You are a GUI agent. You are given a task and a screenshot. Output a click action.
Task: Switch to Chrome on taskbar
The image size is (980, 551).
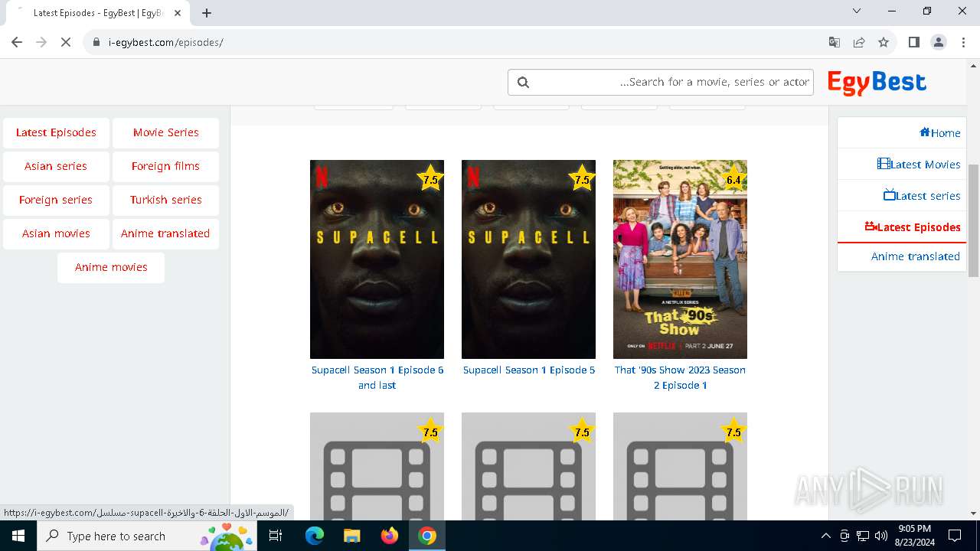pyautogui.click(x=427, y=536)
